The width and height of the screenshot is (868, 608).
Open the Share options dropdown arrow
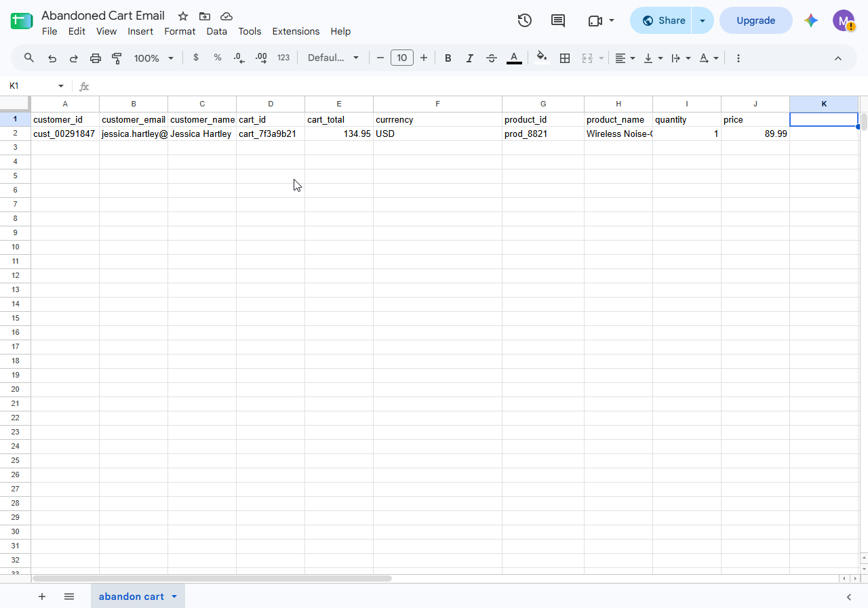[703, 20]
